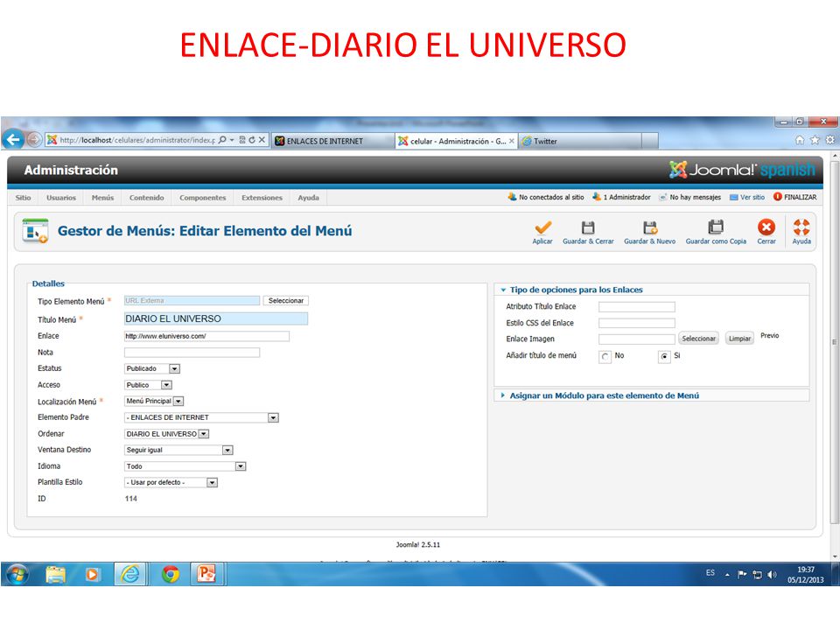The height and width of the screenshot is (630, 840).
Task: Open the Contenido menu
Action: pos(146,198)
